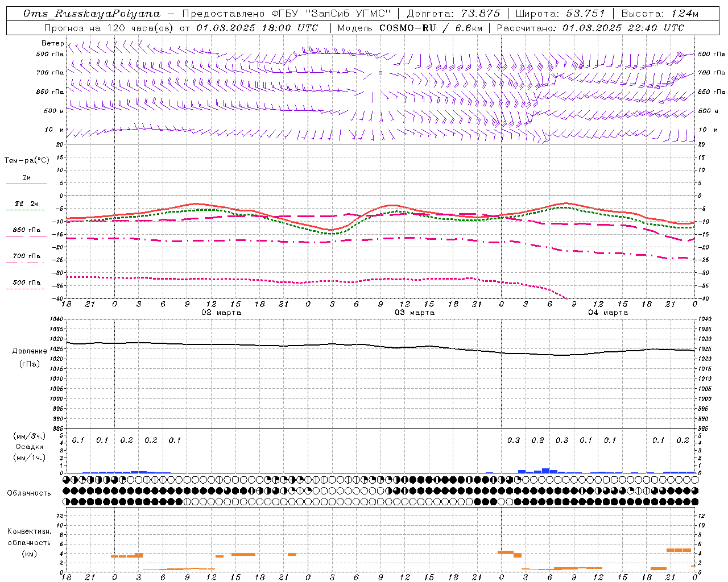
Task: Click the pink dash-dot 700 гПа legend line sample
Action: pos(26,263)
